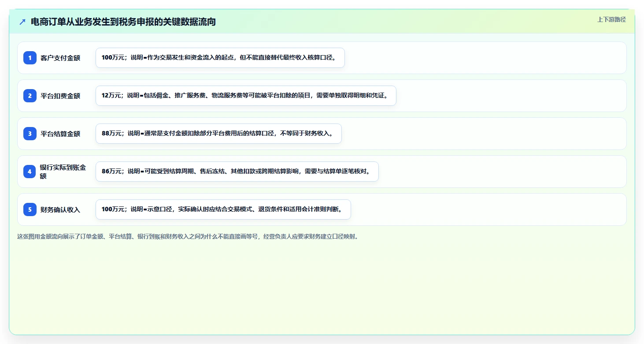The width and height of the screenshot is (644, 344).
Task: Select the 平台扣费金额 label
Action: [x=60, y=96]
